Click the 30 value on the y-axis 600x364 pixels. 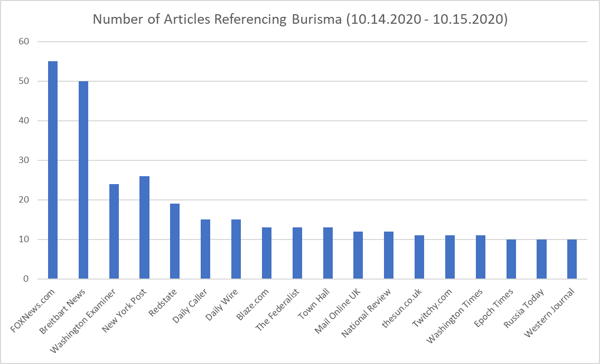[x=24, y=160]
